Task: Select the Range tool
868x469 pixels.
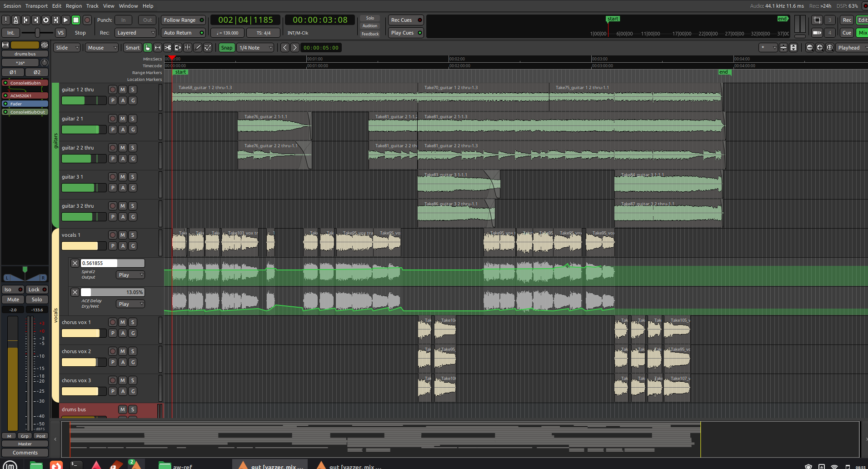Action: coord(158,48)
